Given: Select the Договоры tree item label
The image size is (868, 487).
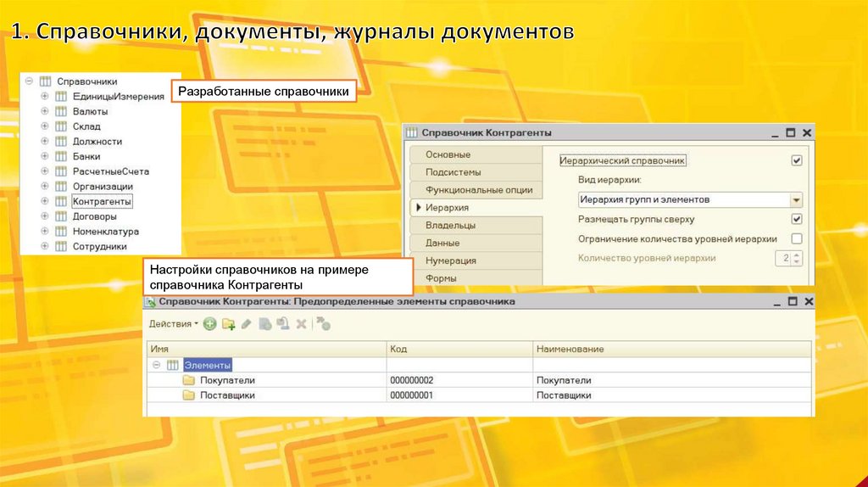Looking at the screenshot, I should point(94,216).
